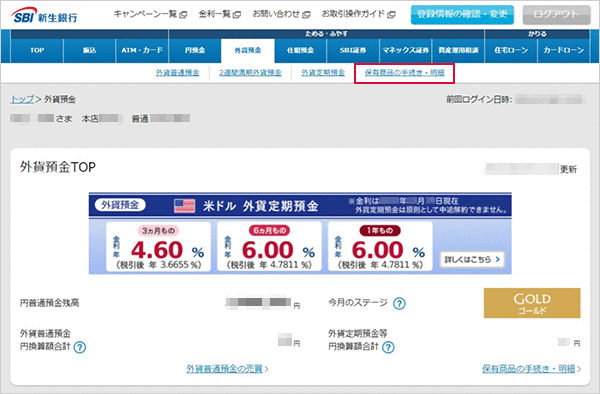Click the US flag icon in banner
Viewport: 600px width, 394px height.
184,206
